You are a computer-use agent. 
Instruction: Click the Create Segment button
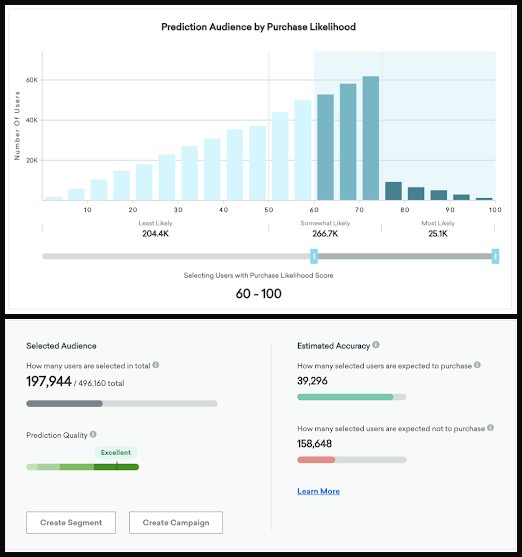click(71, 523)
